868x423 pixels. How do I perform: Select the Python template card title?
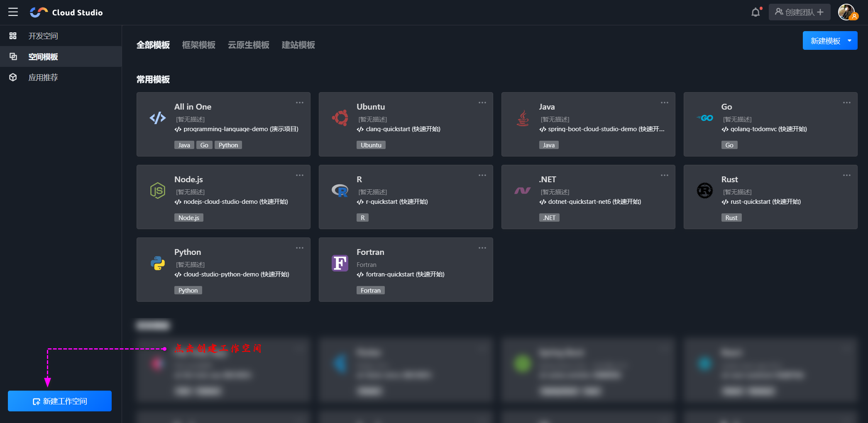coord(188,252)
